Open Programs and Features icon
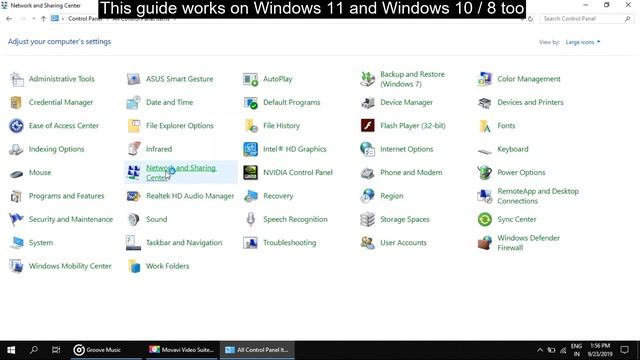 coord(17,196)
